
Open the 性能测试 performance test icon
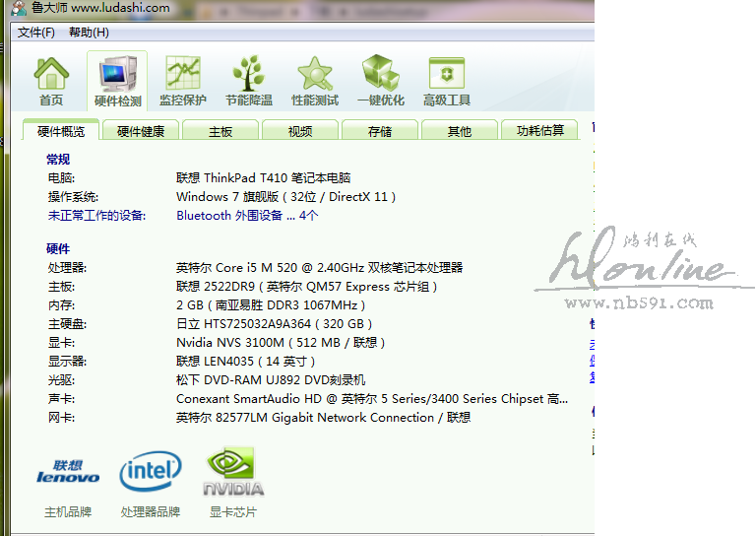click(315, 81)
